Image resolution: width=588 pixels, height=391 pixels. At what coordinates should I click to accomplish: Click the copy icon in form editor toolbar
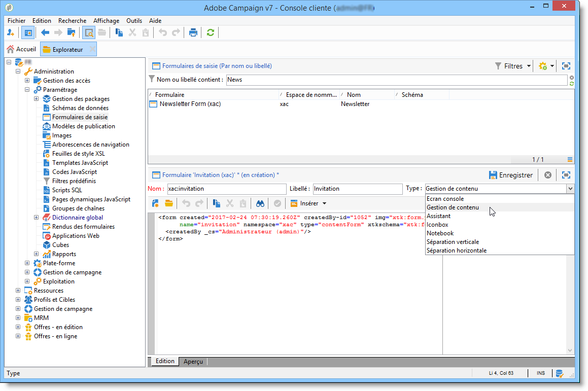click(216, 203)
